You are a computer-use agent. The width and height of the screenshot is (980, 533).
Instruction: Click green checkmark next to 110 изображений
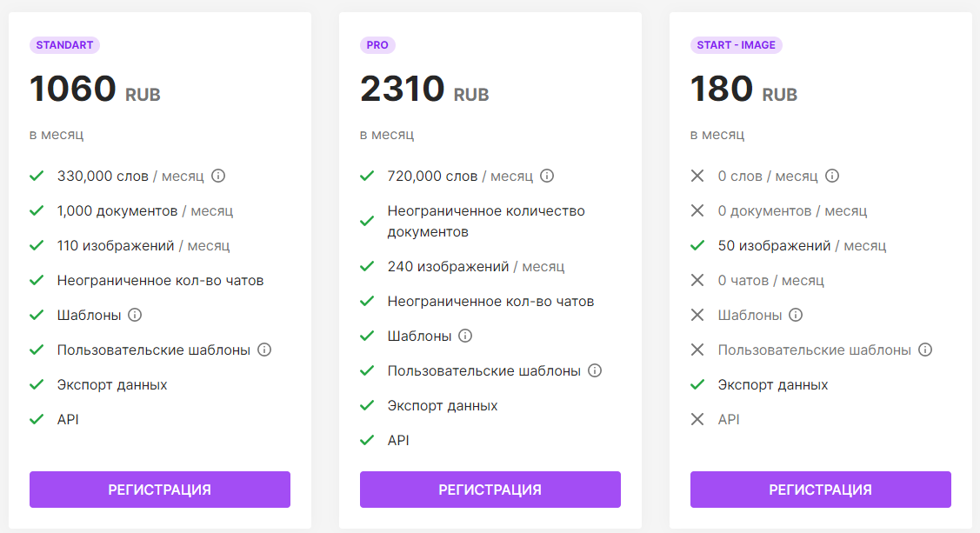[37, 245]
